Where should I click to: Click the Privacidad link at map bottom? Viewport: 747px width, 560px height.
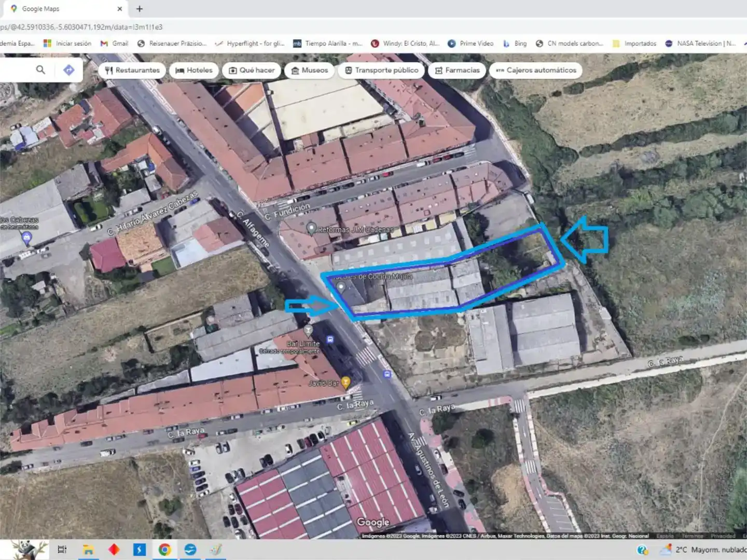pos(723,536)
